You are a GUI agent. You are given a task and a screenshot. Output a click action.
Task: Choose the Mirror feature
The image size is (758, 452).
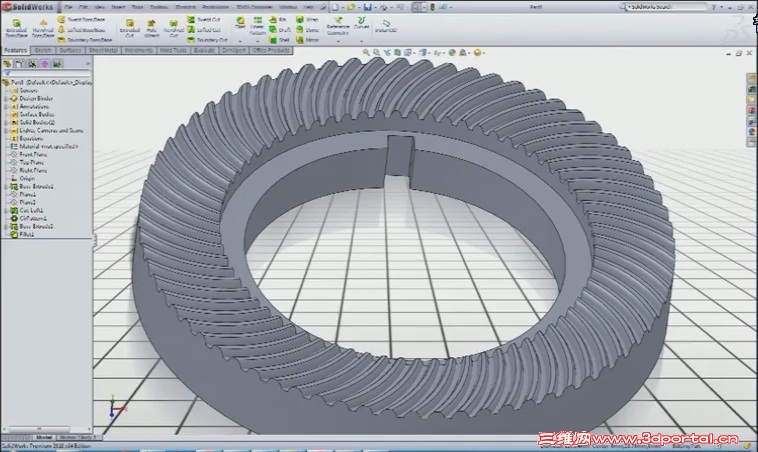click(307, 40)
